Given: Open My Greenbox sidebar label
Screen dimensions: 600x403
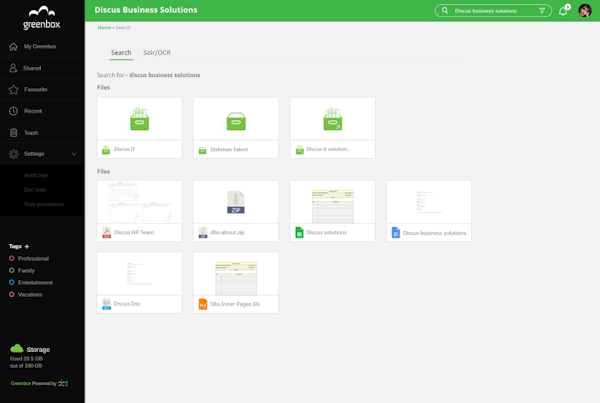Looking at the screenshot, I should [x=40, y=46].
